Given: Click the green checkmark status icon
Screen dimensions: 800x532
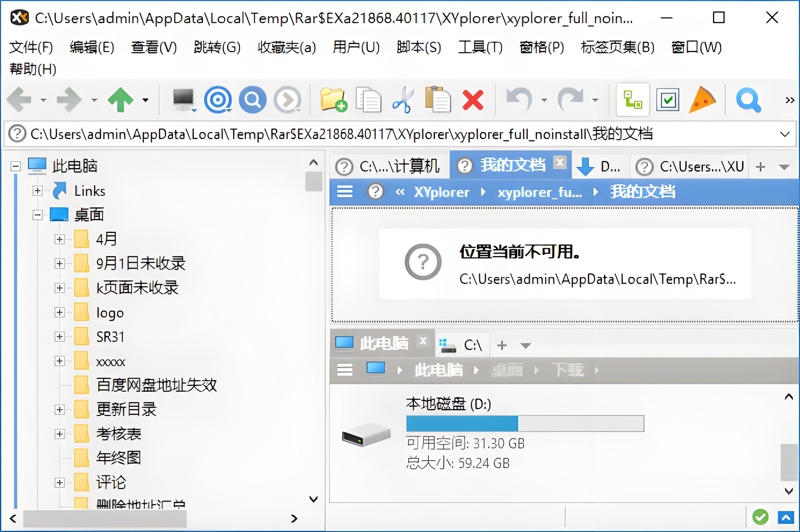Looking at the screenshot, I should [x=760, y=517].
